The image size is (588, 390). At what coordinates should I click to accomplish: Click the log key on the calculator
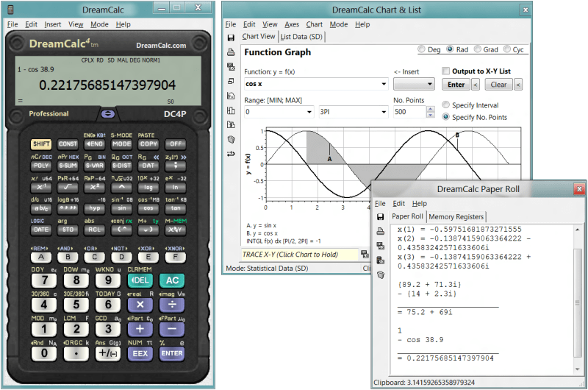(x=148, y=187)
